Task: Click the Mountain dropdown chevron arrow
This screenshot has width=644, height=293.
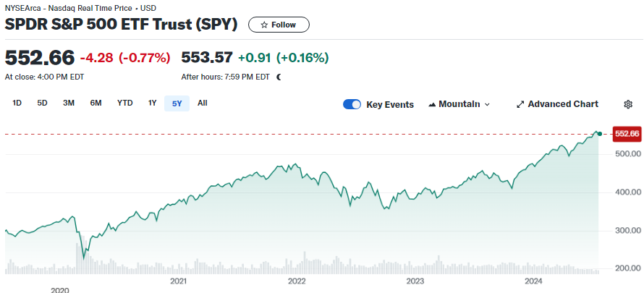Action: [487, 105]
